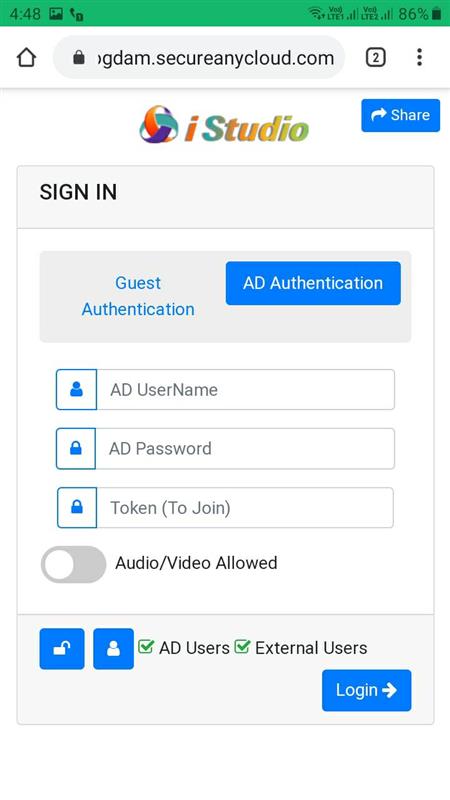Screen dimensions: 450x800
Task: Focus the Token (To Join) field
Action: point(245,508)
